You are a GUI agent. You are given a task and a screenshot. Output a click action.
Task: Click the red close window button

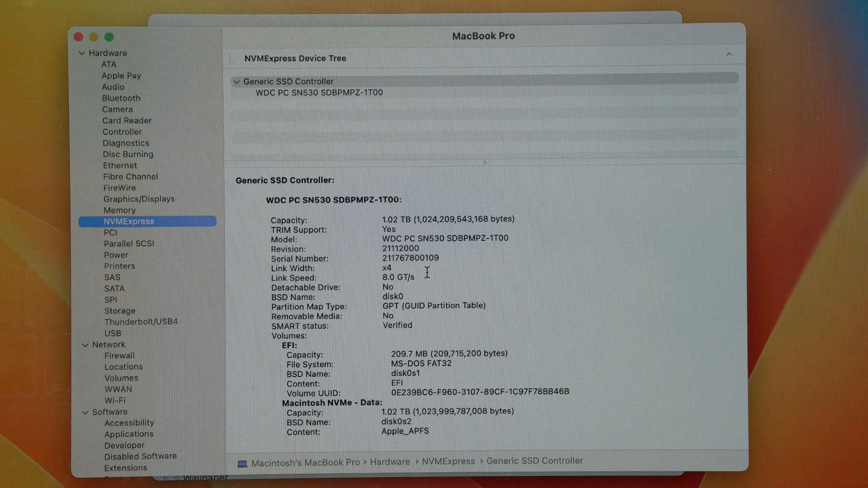[x=78, y=37]
